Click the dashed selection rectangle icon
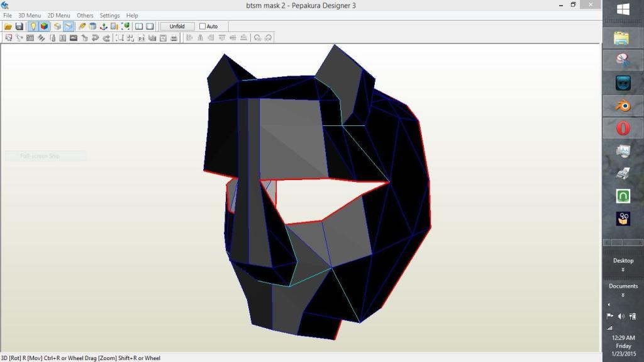The height and width of the screenshot is (362, 644). coord(119,38)
